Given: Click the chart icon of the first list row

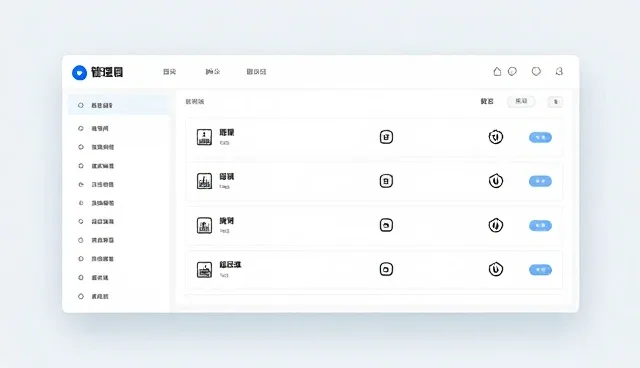Looking at the screenshot, I should 204,137.
